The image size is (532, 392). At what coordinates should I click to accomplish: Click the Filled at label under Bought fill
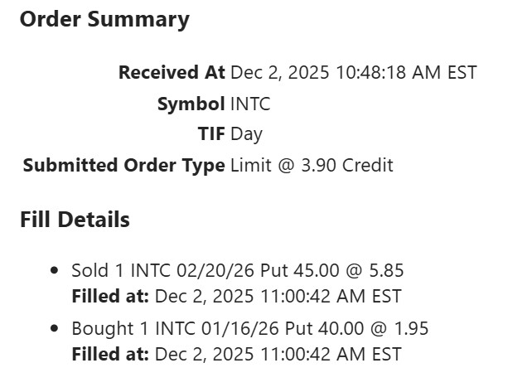coord(110,354)
